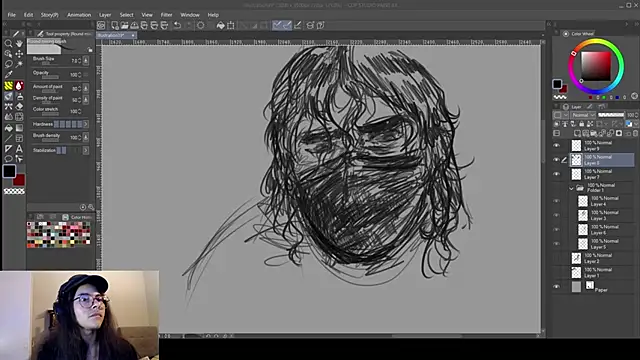Click the Undo arrow in command bar
Image resolution: width=640 pixels, height=360 pixels.
[x=177, y=25]
